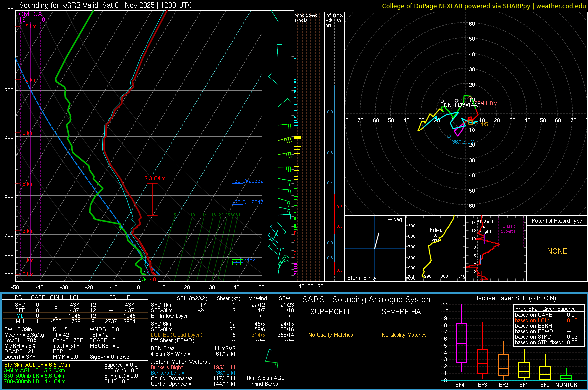Click the '3-6km AGL LR = 5.2 C/km' line
The image size is (588, 390).
click(x=35, y=370)
